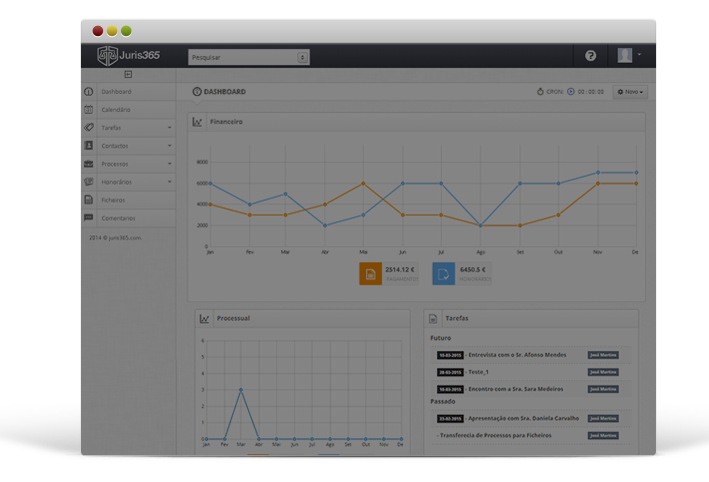
Task: Expand the Tarefas submenu arrow
Action: [169, 128]
